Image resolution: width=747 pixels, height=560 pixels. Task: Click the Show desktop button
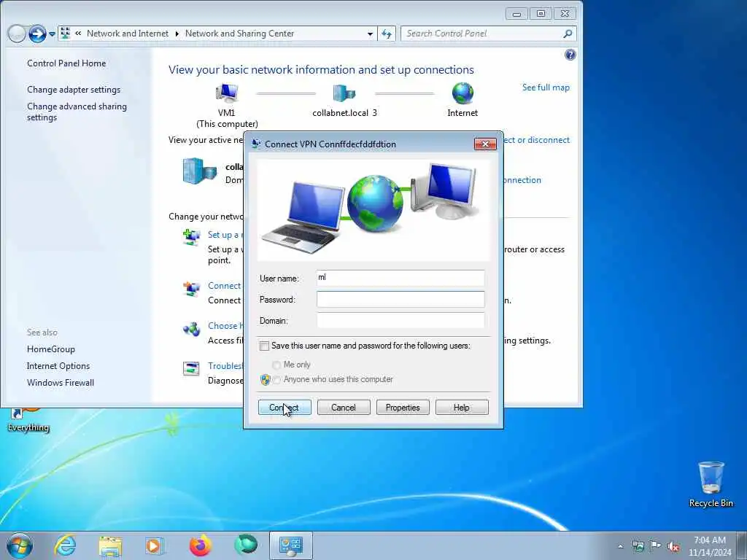pyautogui.click(x=742, y=546)
